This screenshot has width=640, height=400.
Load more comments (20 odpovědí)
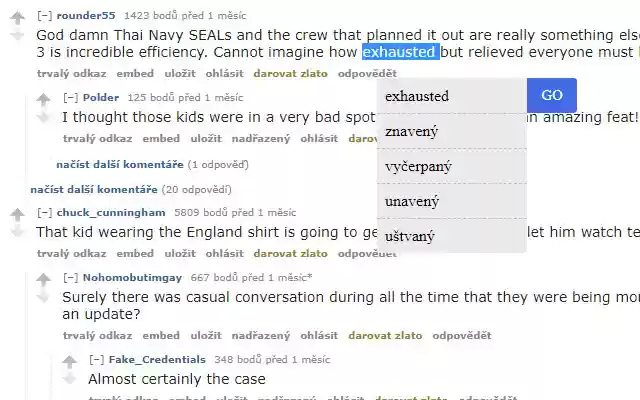93,189
